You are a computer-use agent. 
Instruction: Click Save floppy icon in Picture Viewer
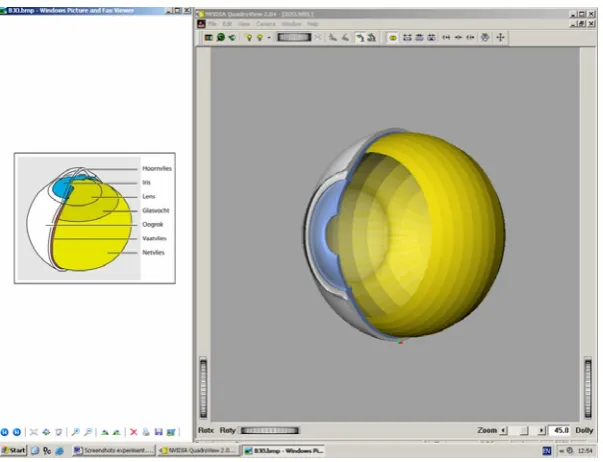pos(158,432)
